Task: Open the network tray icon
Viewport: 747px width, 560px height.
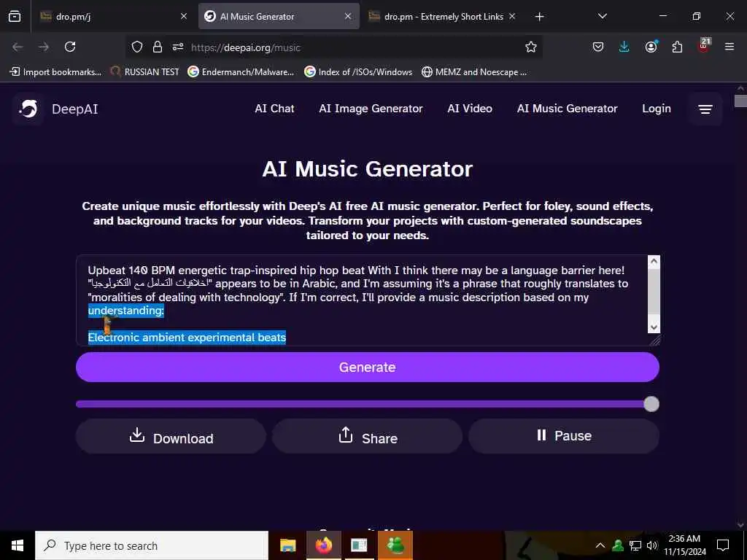Action: click(x=635, y=545)
